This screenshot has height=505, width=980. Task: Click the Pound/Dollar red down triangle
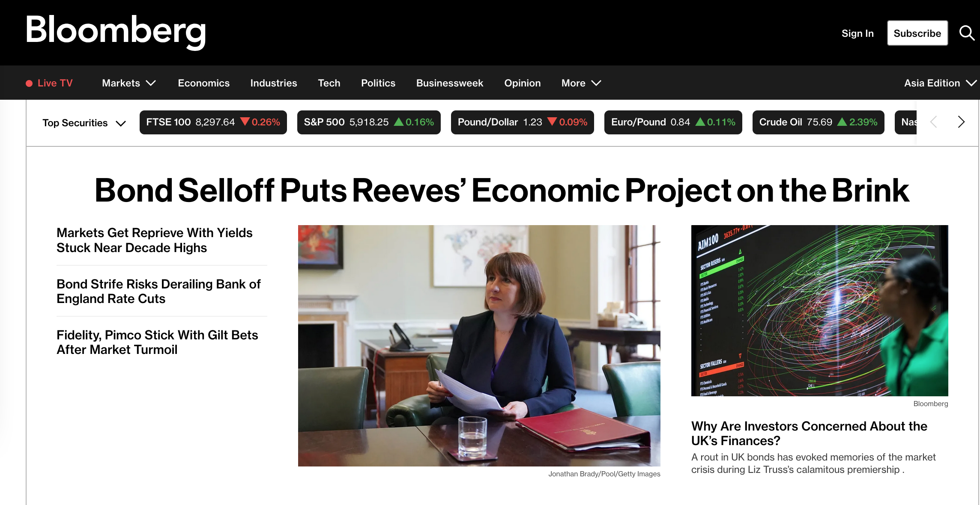tap(552, 122)
